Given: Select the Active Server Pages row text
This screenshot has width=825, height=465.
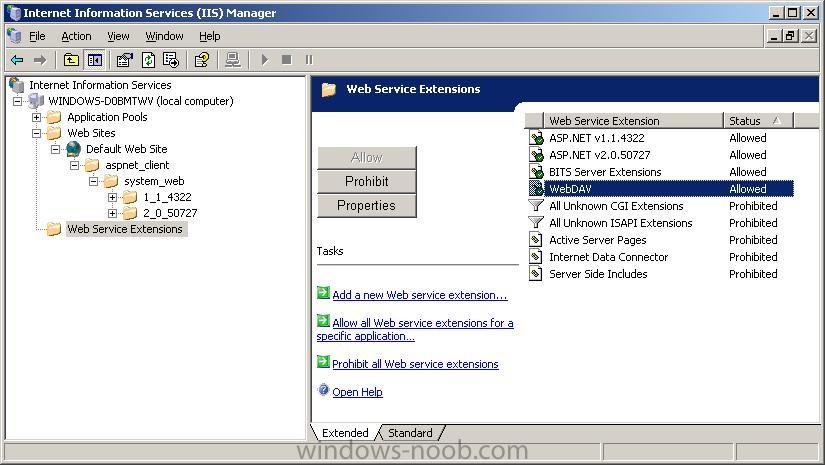Looking at the screenshot, I should [x=597, y=240].
